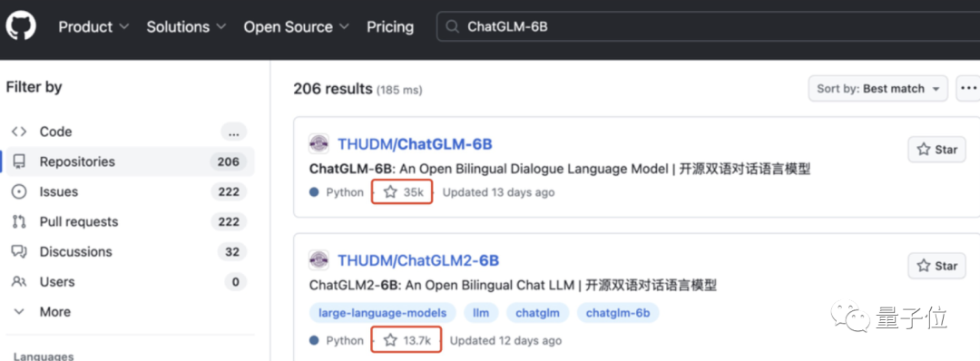Click the search magnifier icon
Screen dimensions: 980x361
(x=452, y=27)
